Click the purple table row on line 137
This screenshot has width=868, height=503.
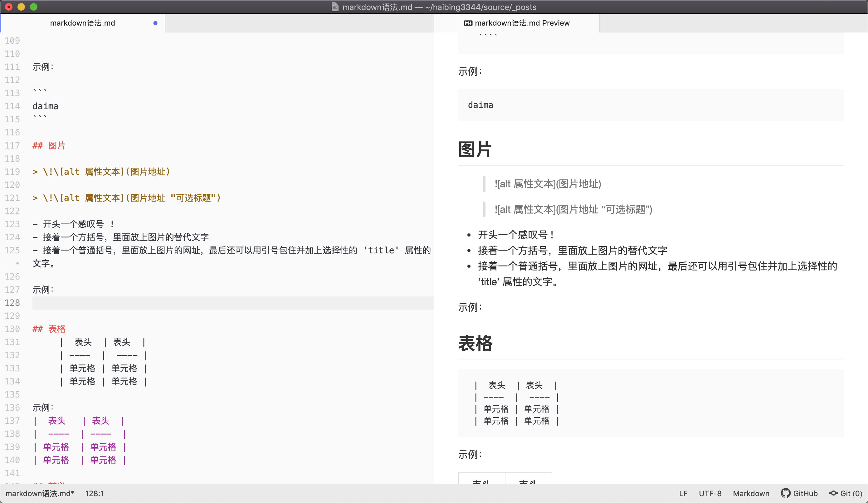(x=79, y=421)
